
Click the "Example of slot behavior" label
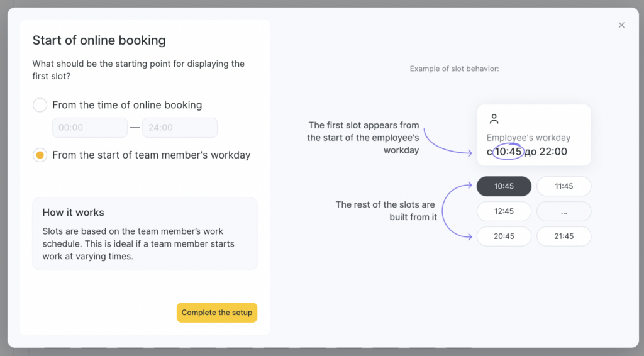click(454, 69)
